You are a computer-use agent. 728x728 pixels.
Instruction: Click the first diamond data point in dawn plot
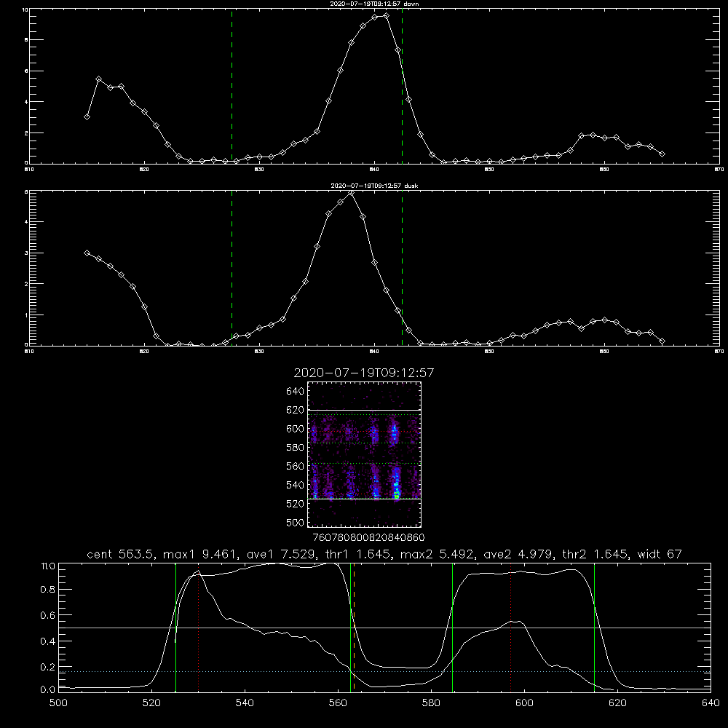[x=87, y=116]
